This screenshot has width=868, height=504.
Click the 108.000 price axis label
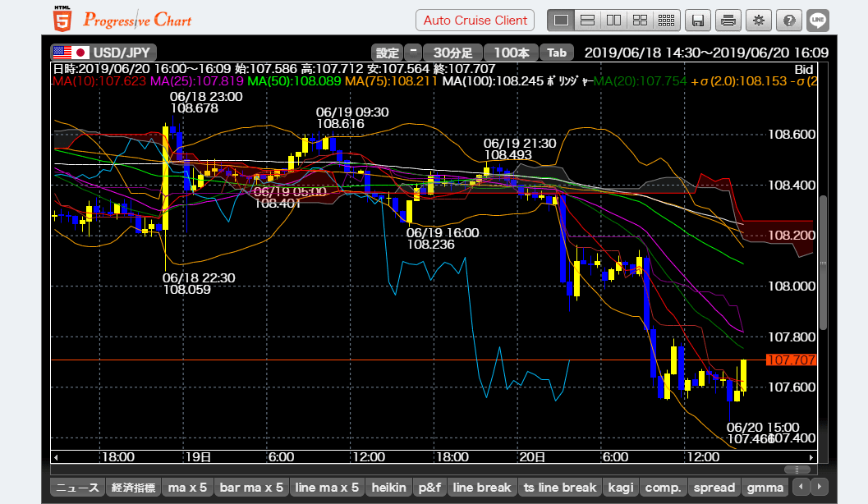(792, 286)
